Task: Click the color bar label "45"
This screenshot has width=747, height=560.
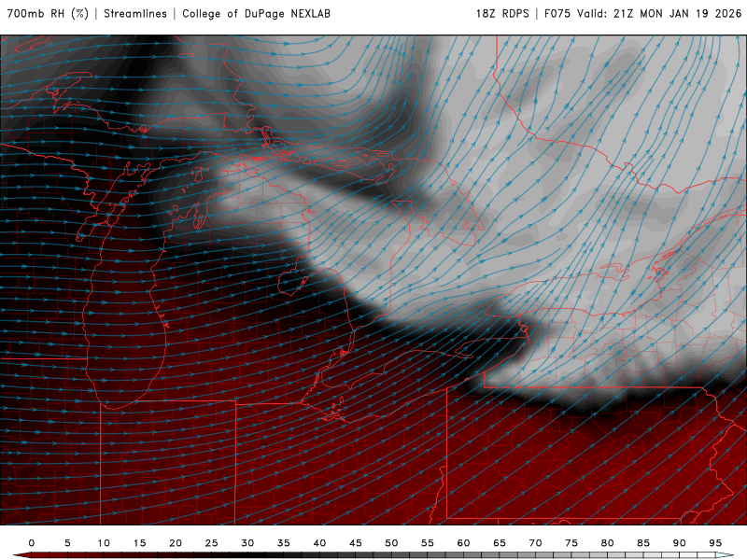Action: [x=356, y=543]
